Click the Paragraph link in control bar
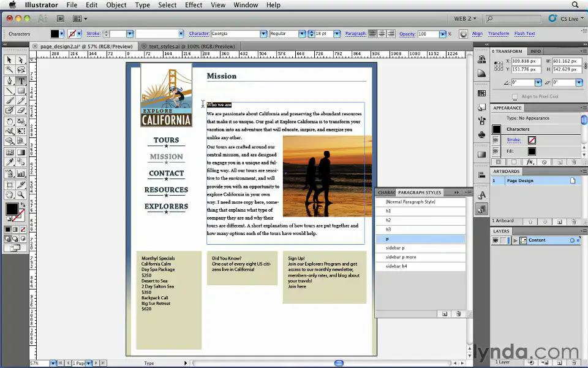588x368 pixels. (355, 33)
